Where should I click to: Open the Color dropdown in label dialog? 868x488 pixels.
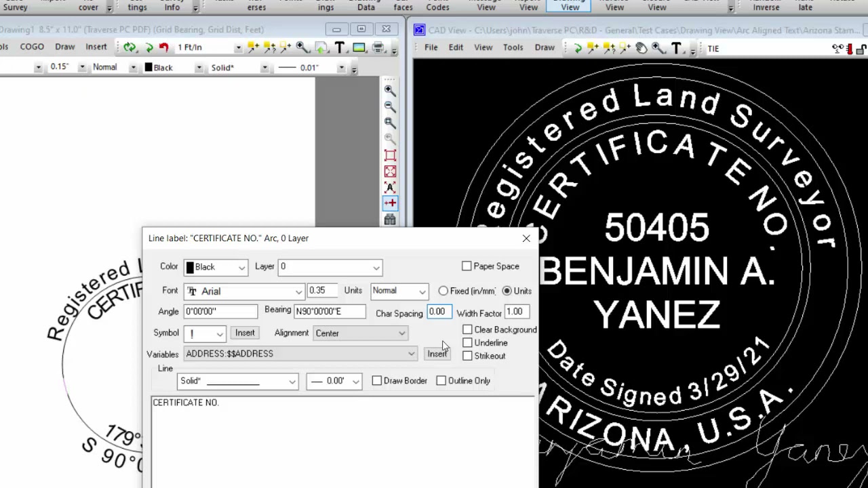click(215, 267)
